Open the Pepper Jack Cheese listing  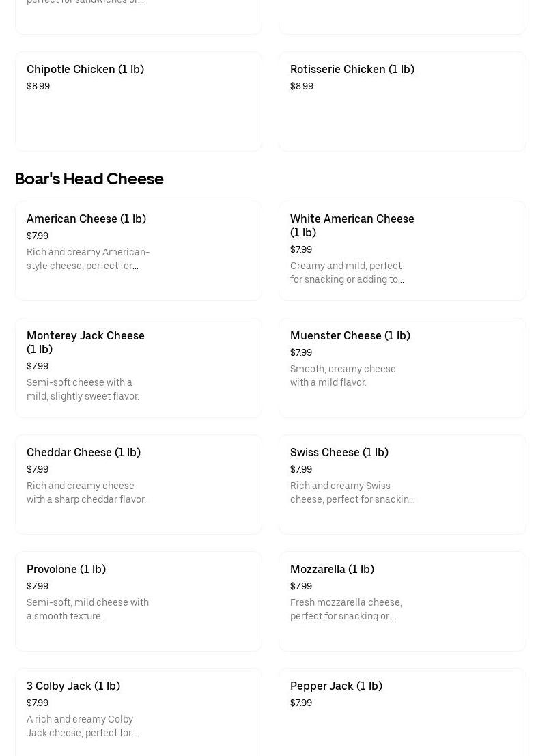coord(402,712)
